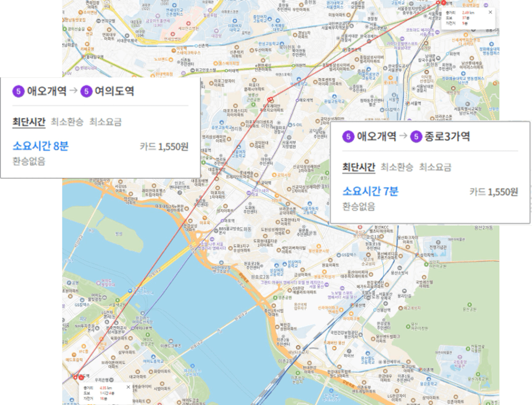Click 두산아파트 apartment map icon

pyautogui.click(x=252, y=50)
